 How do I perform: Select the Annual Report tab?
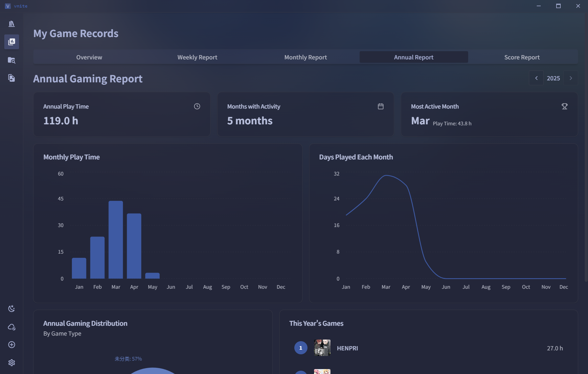pyautogui.click(x=414, y=57)
